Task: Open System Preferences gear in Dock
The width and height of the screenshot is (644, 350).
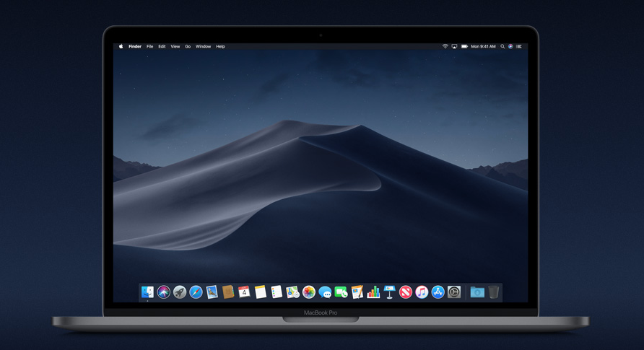Action: point(454,292)
